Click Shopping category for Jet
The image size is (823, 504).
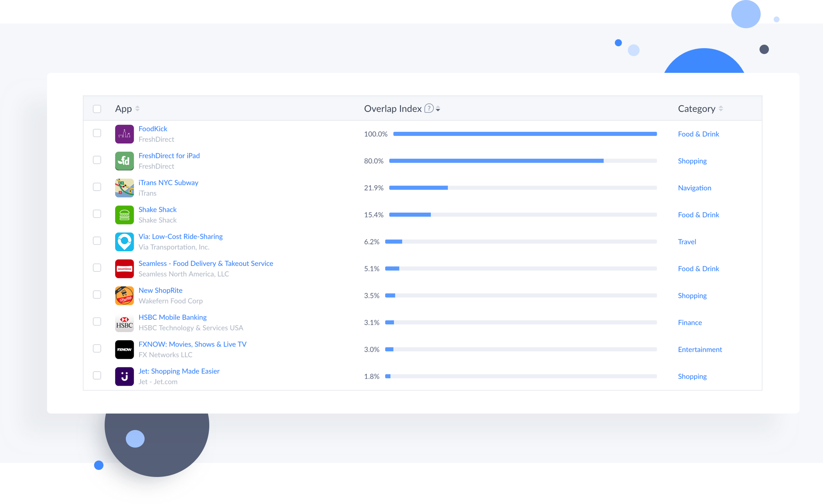tap(692, 376)
